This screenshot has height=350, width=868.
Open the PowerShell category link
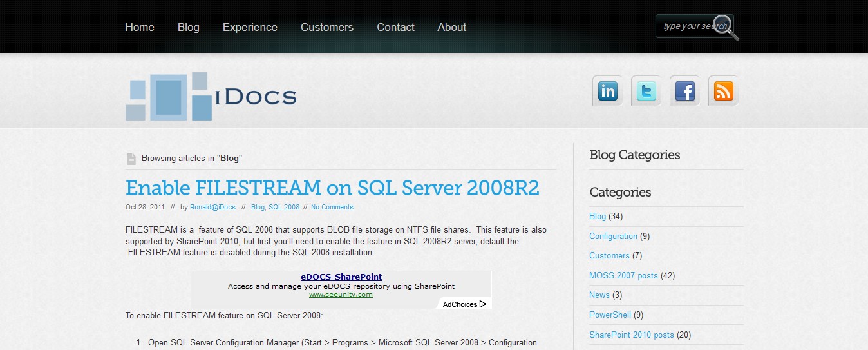610,315
